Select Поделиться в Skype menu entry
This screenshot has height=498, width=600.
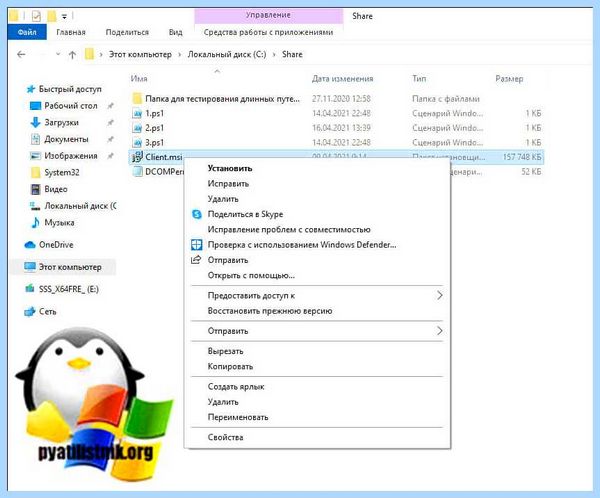click(245, 214)
